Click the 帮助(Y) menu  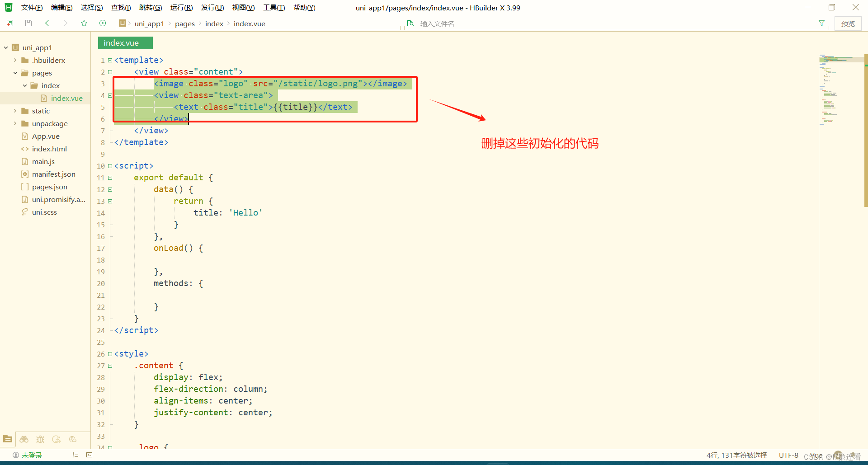tap(304, 8)
